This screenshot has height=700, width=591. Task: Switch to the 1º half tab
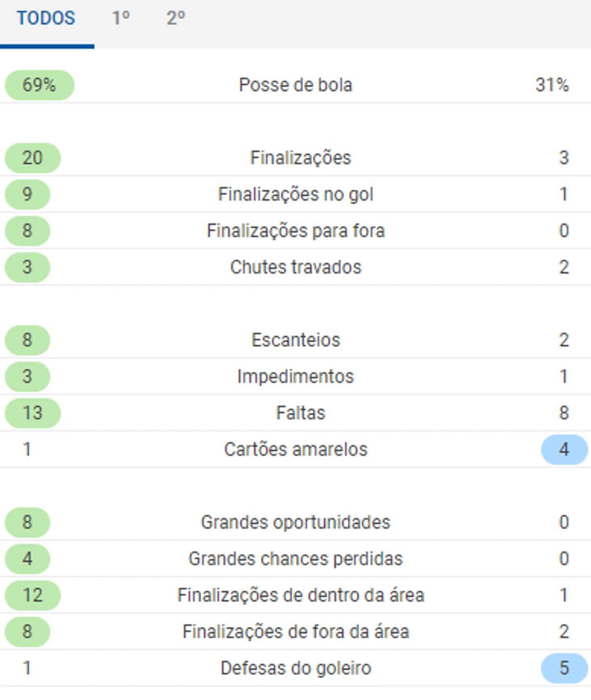coord(121,19)
